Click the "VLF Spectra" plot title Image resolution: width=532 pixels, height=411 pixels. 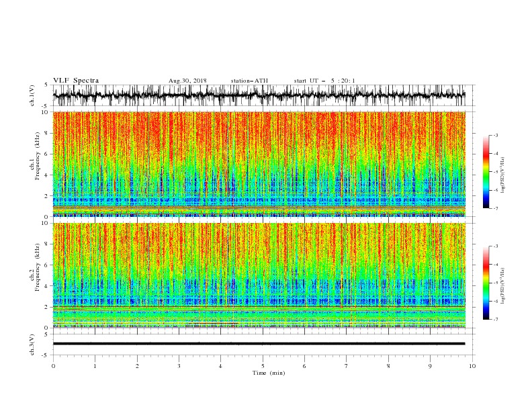[x=76, y=81]
